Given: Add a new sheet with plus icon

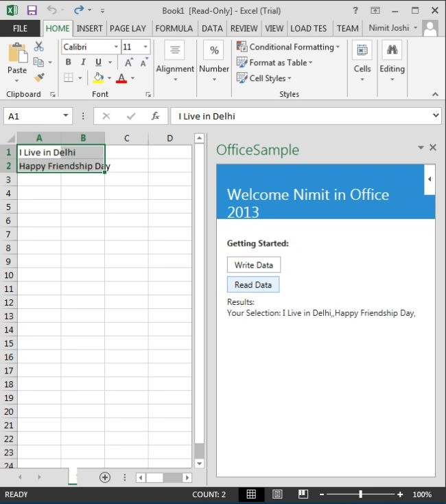Looking at the screenshot, I should point(105,477).
